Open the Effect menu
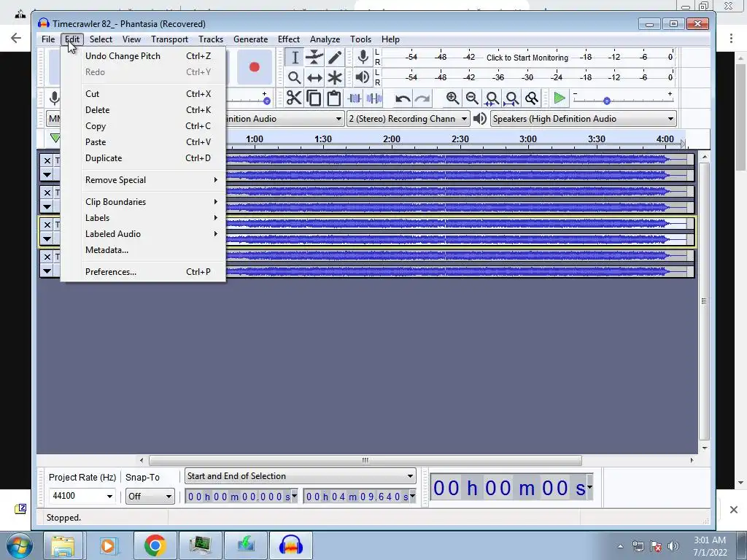This screenshot has width=747, height=560. pos(289,39)
